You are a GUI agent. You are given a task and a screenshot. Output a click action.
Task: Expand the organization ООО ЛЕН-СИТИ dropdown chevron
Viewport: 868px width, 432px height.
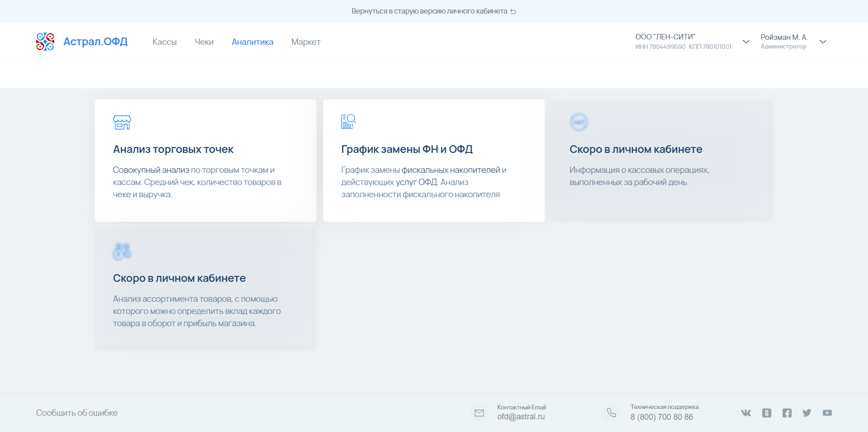(x=746, y=42)
